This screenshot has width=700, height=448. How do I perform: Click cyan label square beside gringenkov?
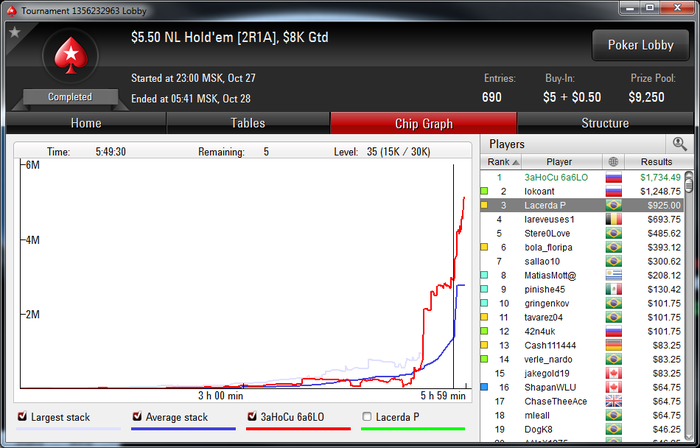[x=484, y=303]
